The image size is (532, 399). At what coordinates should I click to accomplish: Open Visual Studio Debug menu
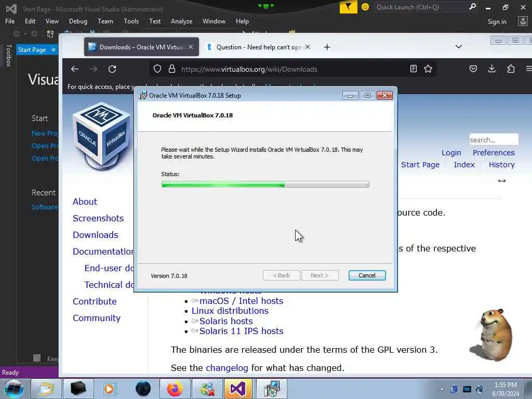pos(78,21)
